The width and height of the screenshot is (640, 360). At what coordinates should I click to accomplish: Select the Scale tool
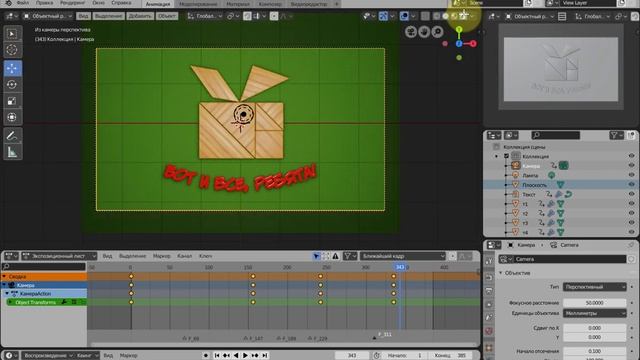[12, 101]
